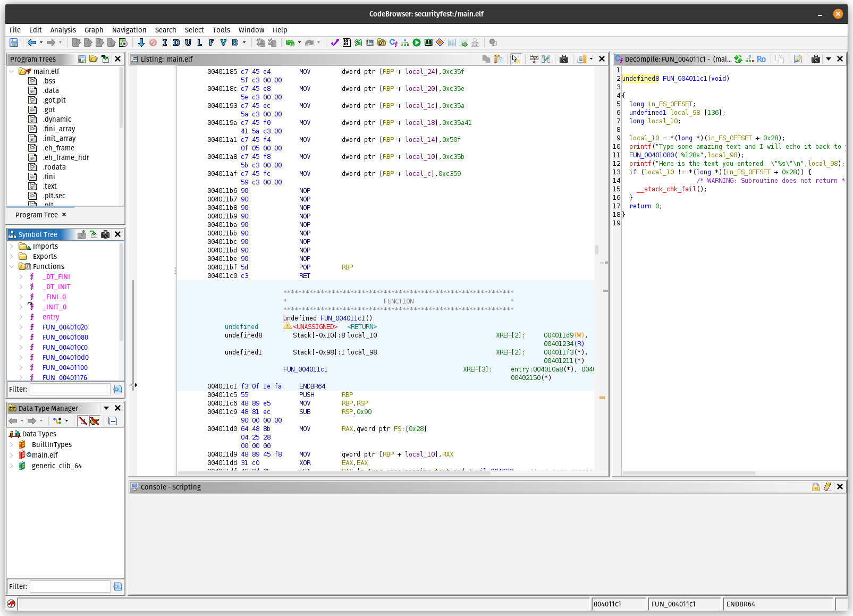The height and width of the screenshot is (616, 853).
Task: Click the green Undo arrow icon
Action: pos(290,43)
